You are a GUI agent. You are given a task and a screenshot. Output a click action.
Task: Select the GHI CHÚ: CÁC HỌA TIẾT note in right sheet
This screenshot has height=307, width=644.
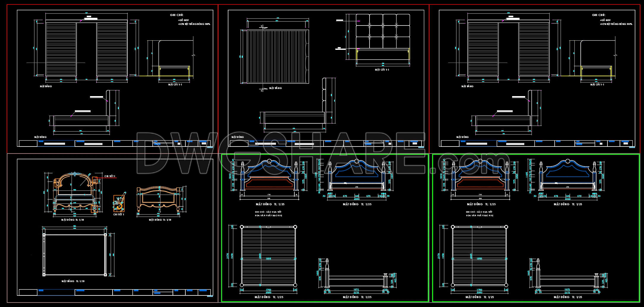coord(479,212)
